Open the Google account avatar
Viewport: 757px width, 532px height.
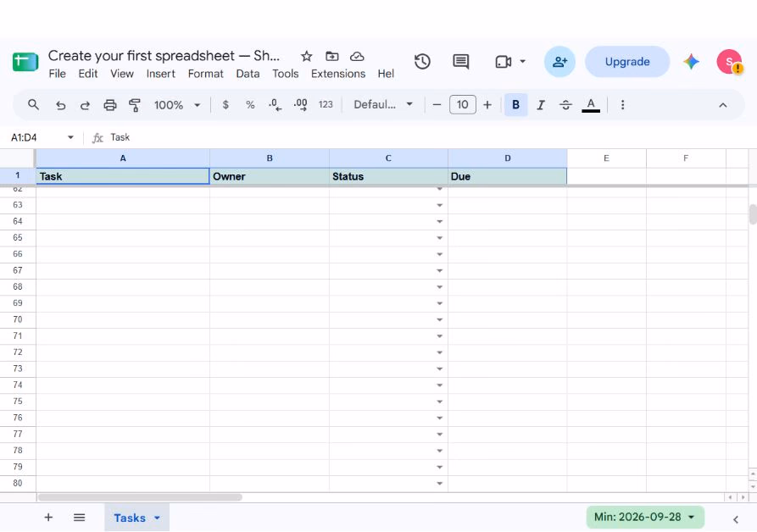coord(729,62)
